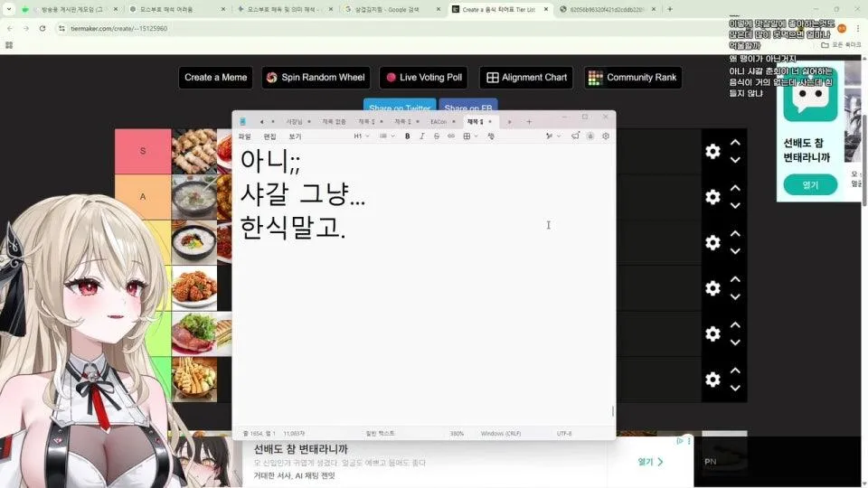Open the table insert dropdown in Notepad
868x488 pixels.
point(470,136)
